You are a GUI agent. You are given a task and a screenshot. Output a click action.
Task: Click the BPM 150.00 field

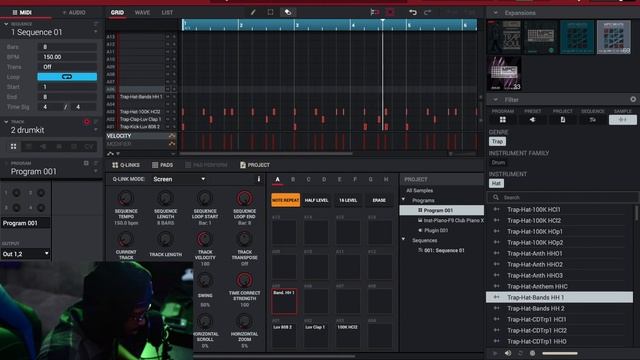pos(67,57)
